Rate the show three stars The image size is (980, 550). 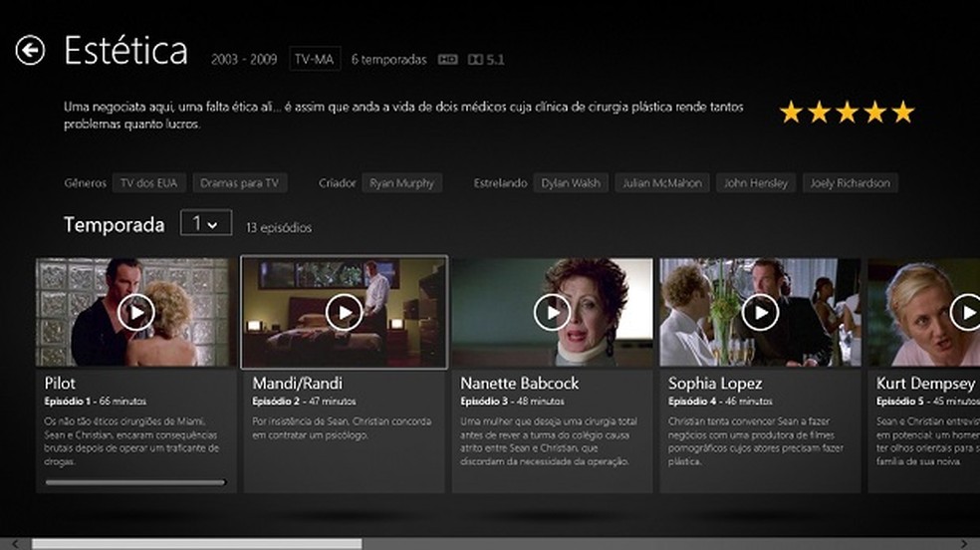point(848,113)
